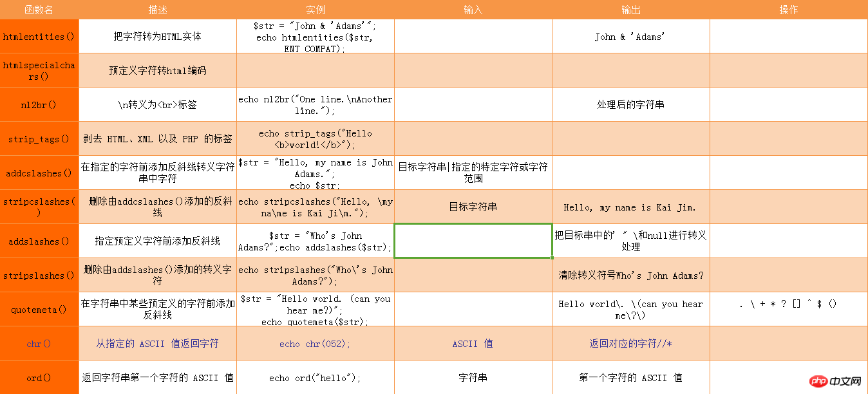Click the 实例 column header
Image resolution: width=868 pixels, height=394 pixels.
[316, 10]
